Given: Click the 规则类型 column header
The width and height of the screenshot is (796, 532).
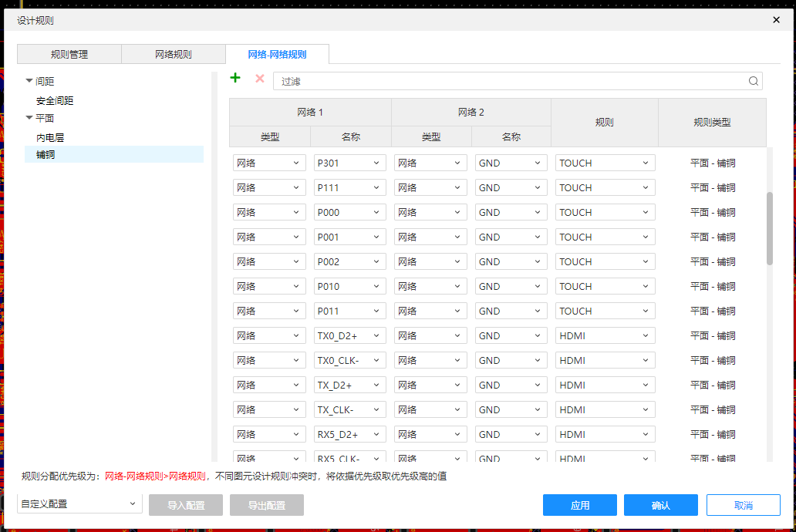Looking at the screenshot, I should pos(712,123).
